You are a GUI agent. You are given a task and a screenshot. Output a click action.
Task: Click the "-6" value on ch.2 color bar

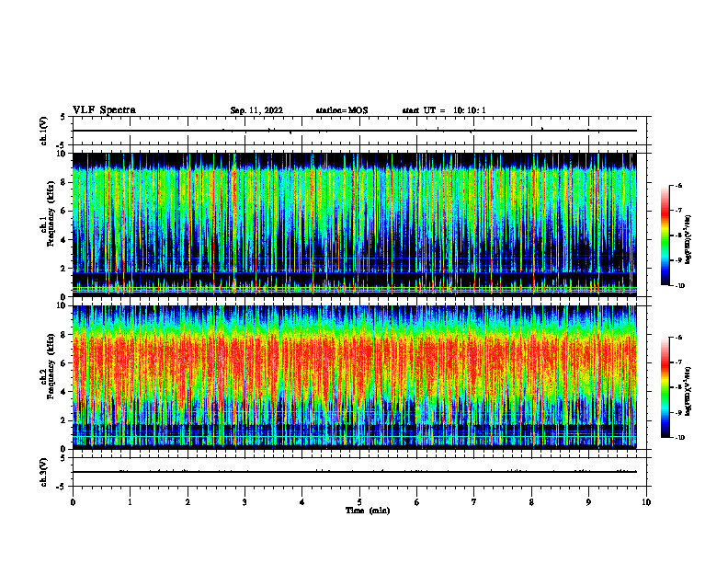[x=678, y=338]
